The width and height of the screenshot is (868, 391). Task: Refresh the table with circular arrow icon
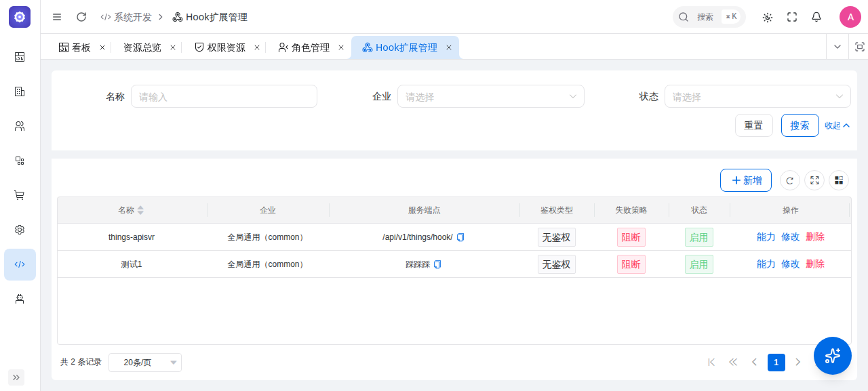(x=789, y=180)
